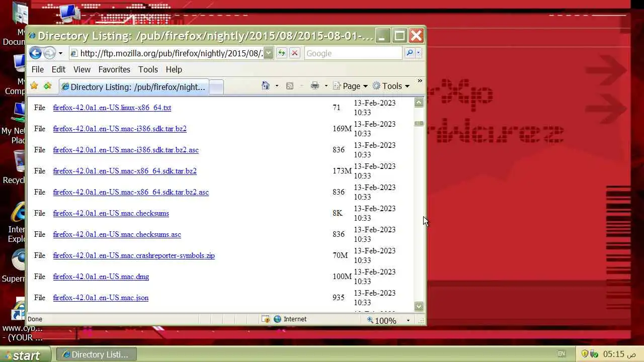644x362 pixels.
Task: Click the security shield tray icon
Action: (x=585, y=354)
